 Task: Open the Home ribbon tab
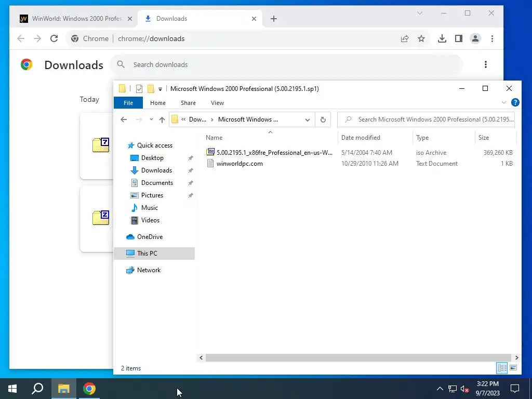[158, 103]
